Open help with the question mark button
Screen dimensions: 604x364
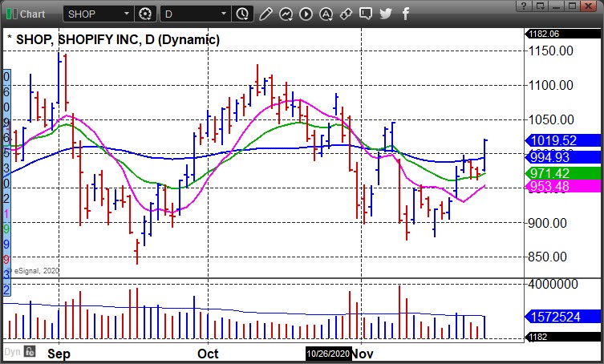pos(524,6)
